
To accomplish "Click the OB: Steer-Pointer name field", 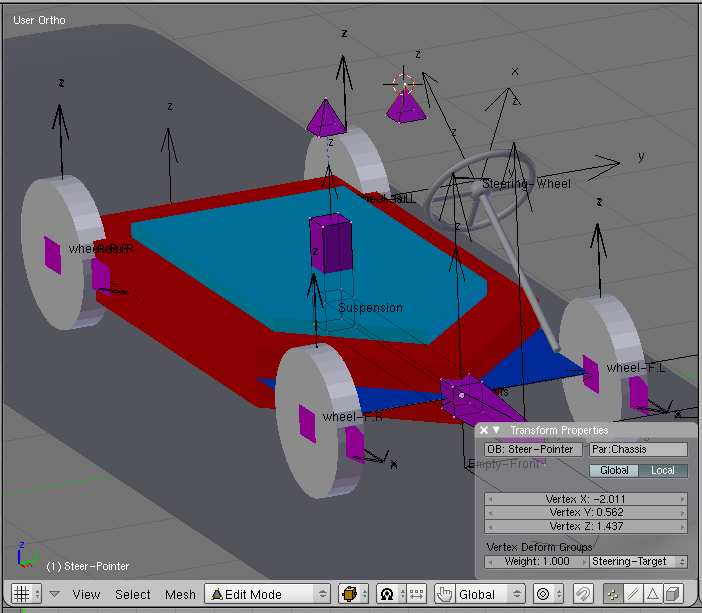I will (x=533, y=449).
